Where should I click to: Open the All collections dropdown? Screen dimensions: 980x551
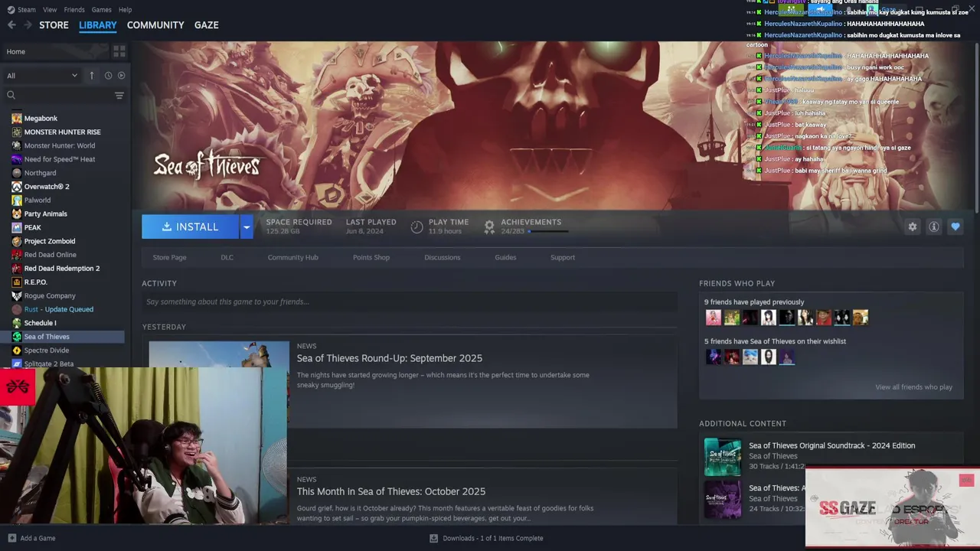tap(42, 76)
